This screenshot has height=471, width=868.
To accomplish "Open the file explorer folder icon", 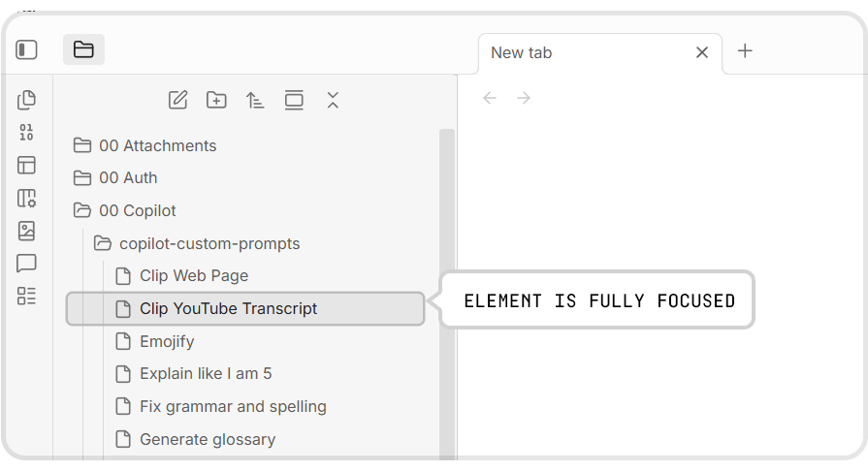I will pyautogui.click(x=83, y=49).
